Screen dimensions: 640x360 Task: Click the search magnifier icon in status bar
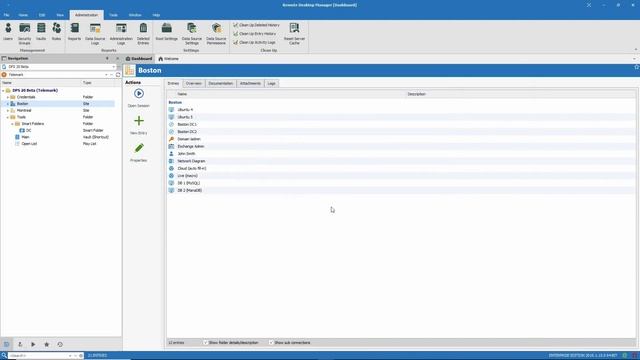[x=4, y=356]
